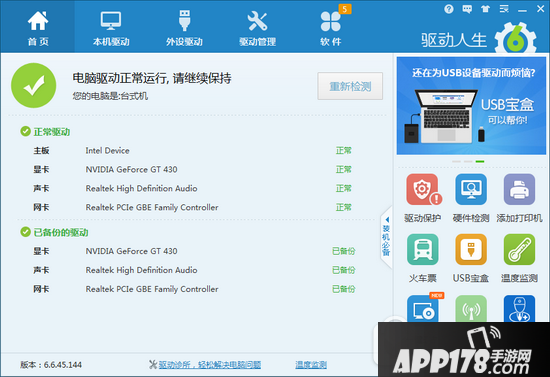Select the 主板 Intel Device row
Viewport: 550px width, 377px height.
pyautogui.click(x=192, y=150)
